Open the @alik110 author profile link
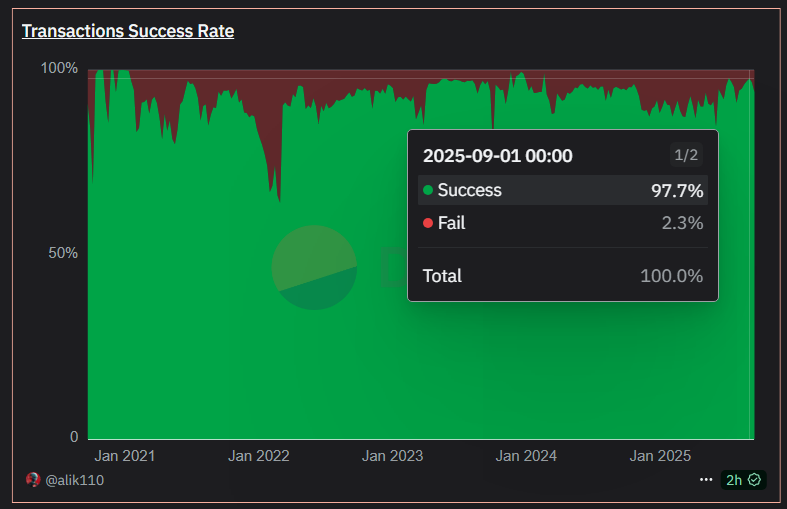787x509 pixels. point(74,480)
